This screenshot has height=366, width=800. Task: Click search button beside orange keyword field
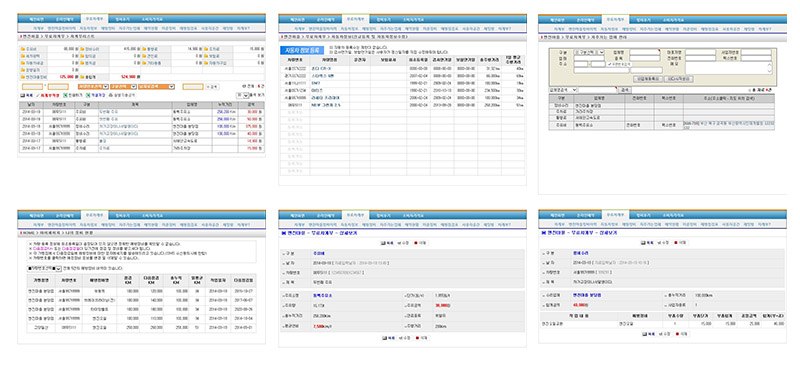pos(212,87)
